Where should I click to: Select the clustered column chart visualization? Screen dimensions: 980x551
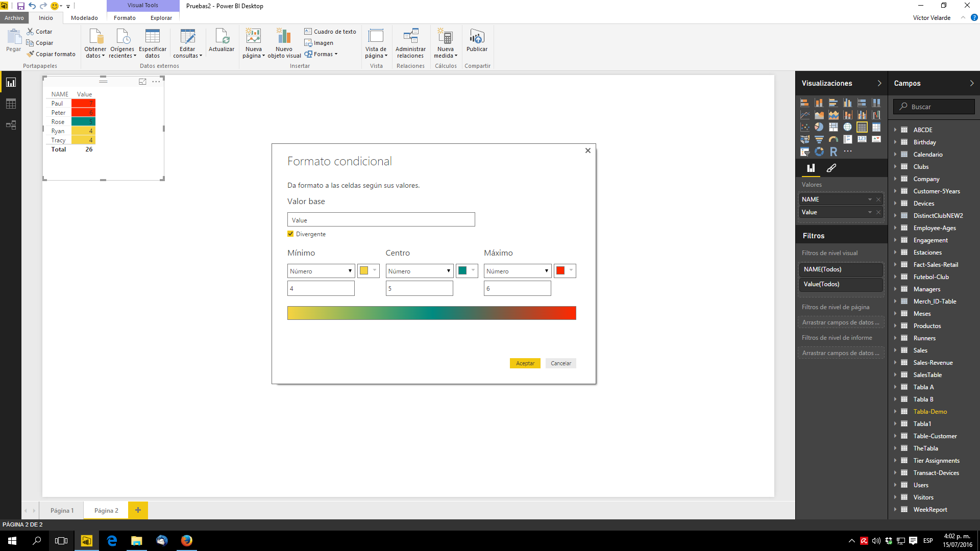click(x=847, y=103)
